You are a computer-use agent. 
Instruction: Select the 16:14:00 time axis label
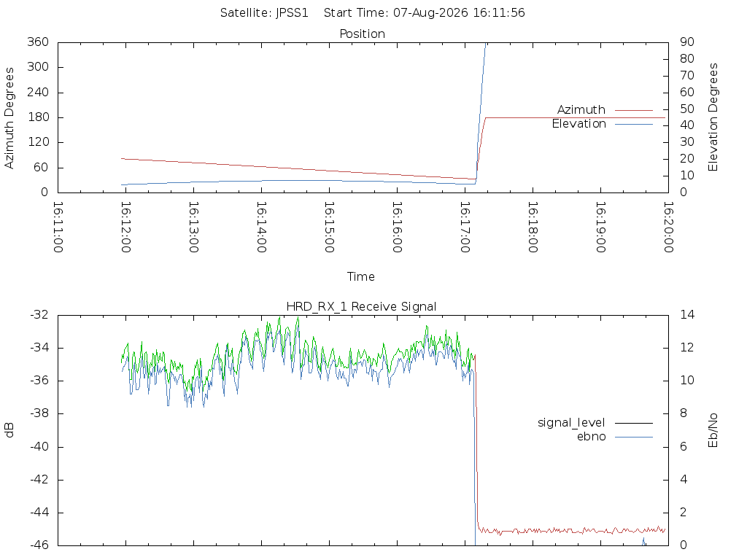[262, 227]
